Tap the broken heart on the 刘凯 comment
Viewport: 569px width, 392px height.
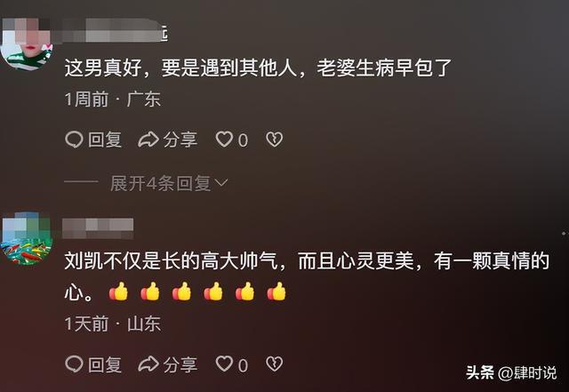tap(275, 364)
